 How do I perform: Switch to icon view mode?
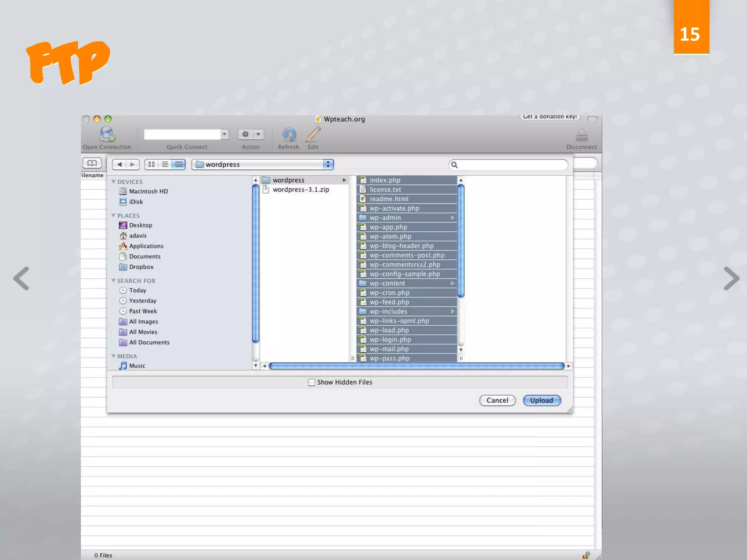151,164
